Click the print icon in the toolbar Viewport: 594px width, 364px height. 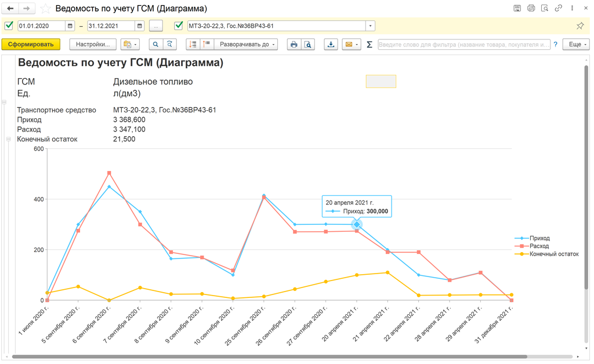click(x=294, y=45)
